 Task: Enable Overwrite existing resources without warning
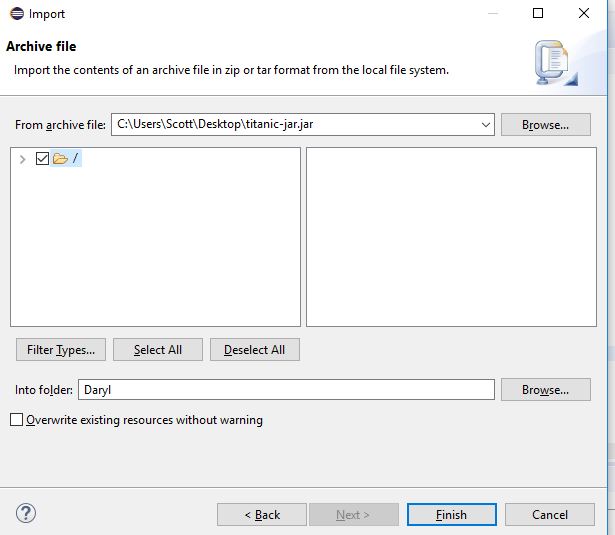16,420
